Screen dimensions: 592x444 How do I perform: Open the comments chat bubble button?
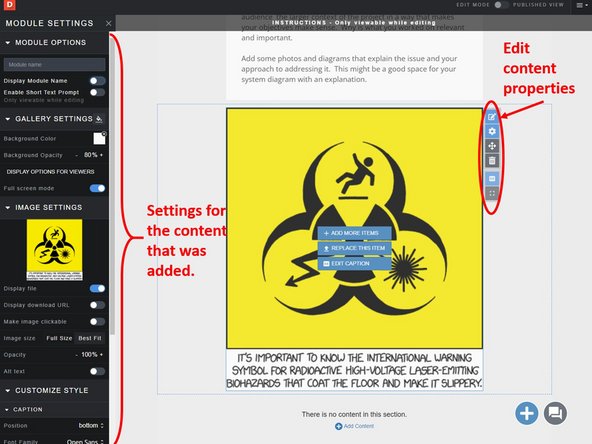coord(555,413)
